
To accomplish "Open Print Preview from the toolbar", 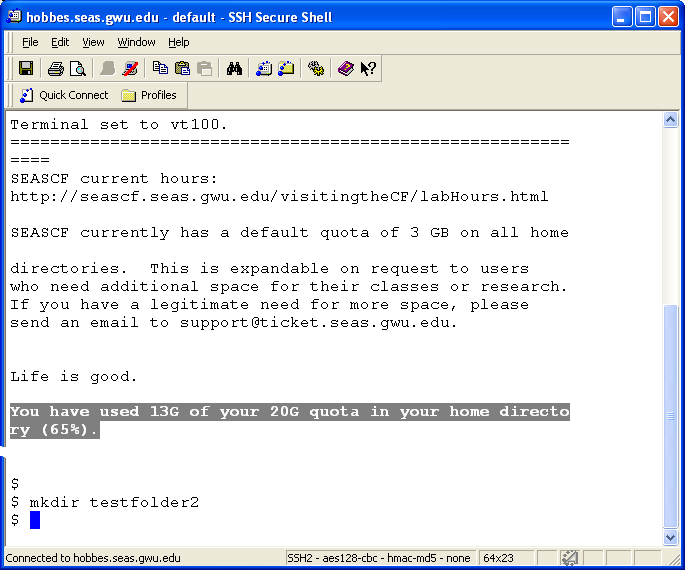I will coord(77,69).
